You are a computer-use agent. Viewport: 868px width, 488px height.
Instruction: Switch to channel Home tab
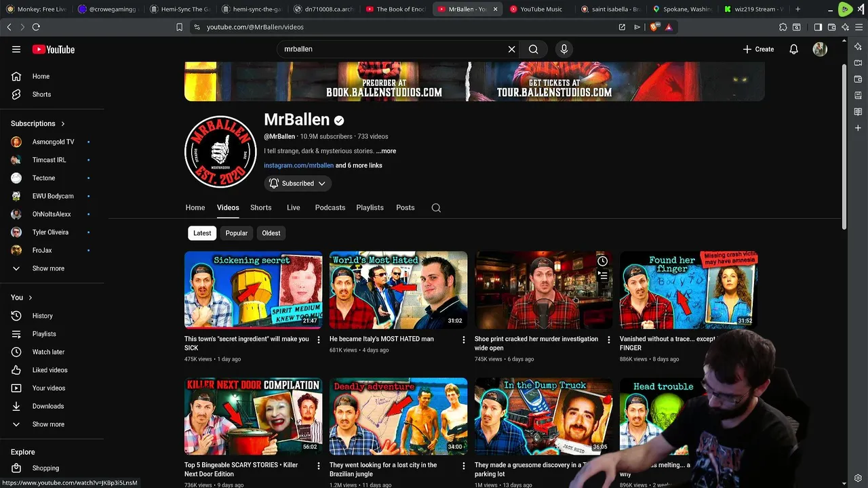tap(195, 208)
